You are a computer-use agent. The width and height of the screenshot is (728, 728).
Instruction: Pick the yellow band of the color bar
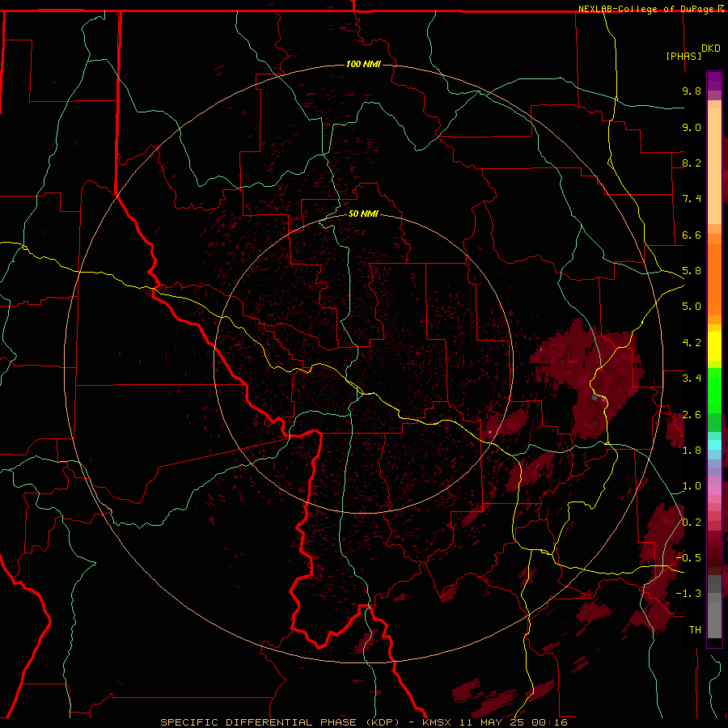(x=714, y=346)
